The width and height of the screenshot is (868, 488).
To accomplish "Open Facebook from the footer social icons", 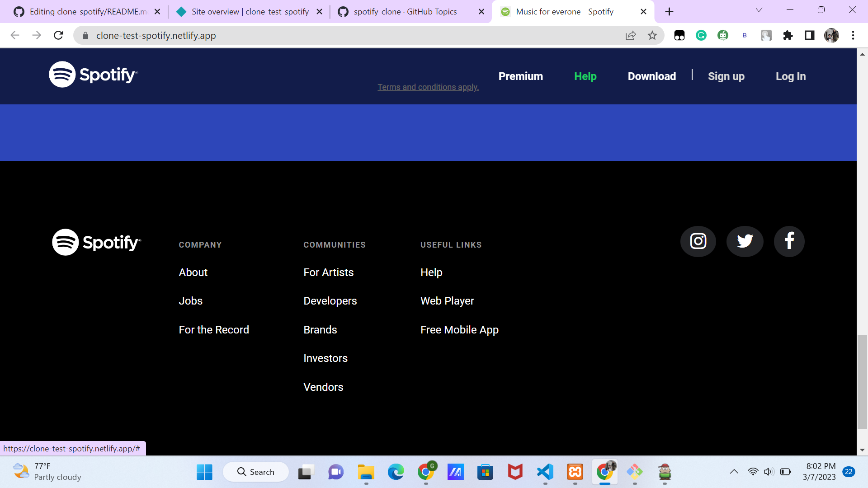I will (x=789, y=241).
